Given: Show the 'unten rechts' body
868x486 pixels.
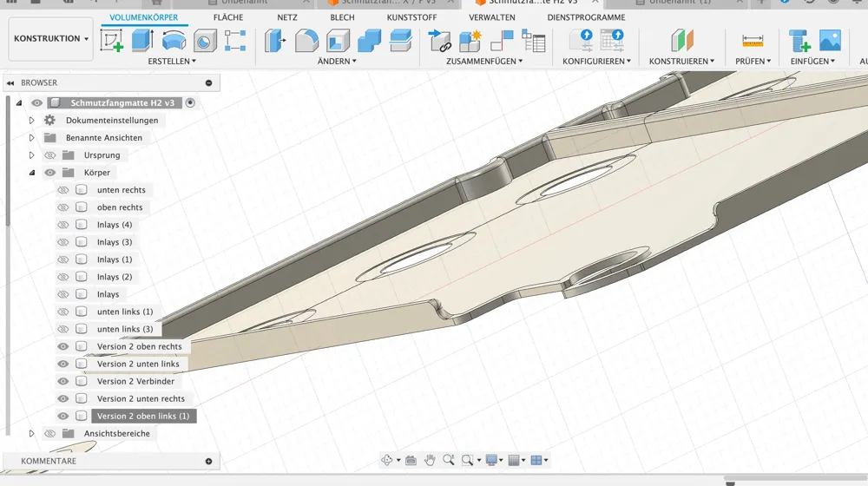Looking at the screenshot, I should (x=63, y=190).
